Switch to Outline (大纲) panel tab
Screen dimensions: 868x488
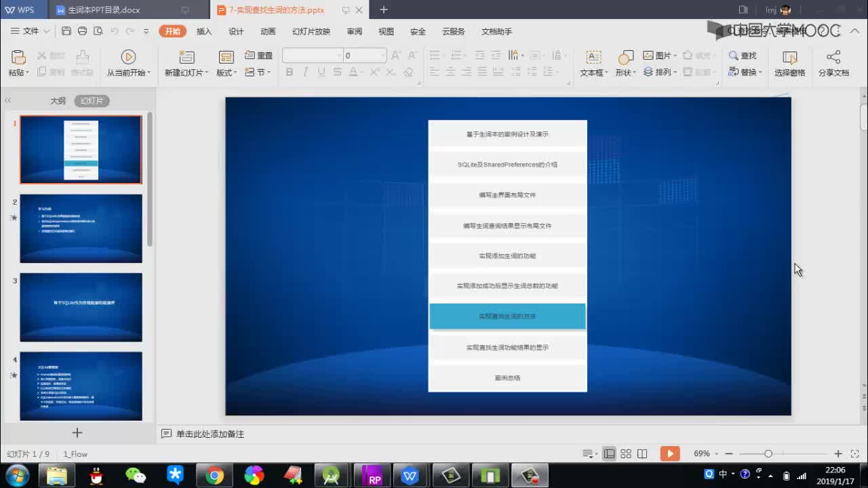[x=58, y=100]
